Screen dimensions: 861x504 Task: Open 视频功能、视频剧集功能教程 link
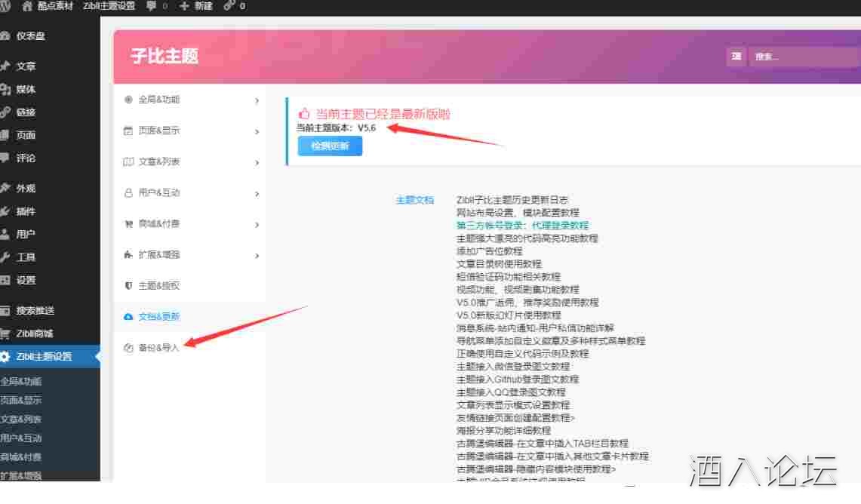point(517,289)
